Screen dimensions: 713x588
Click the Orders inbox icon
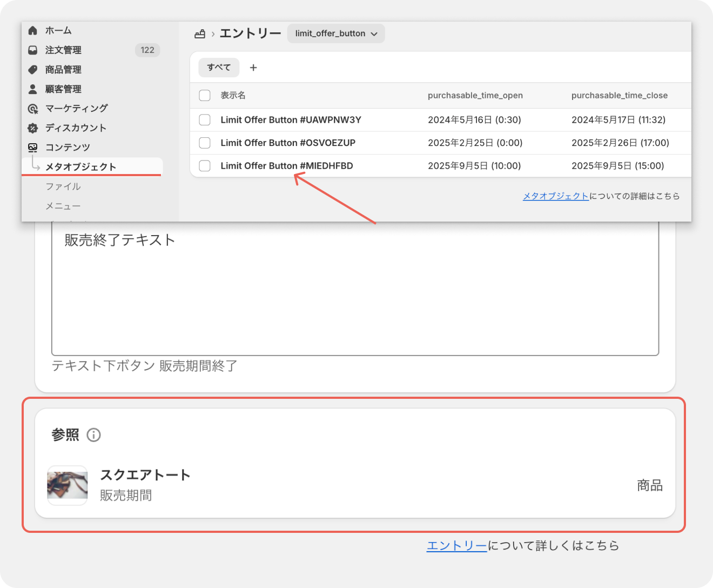point(33,50)
